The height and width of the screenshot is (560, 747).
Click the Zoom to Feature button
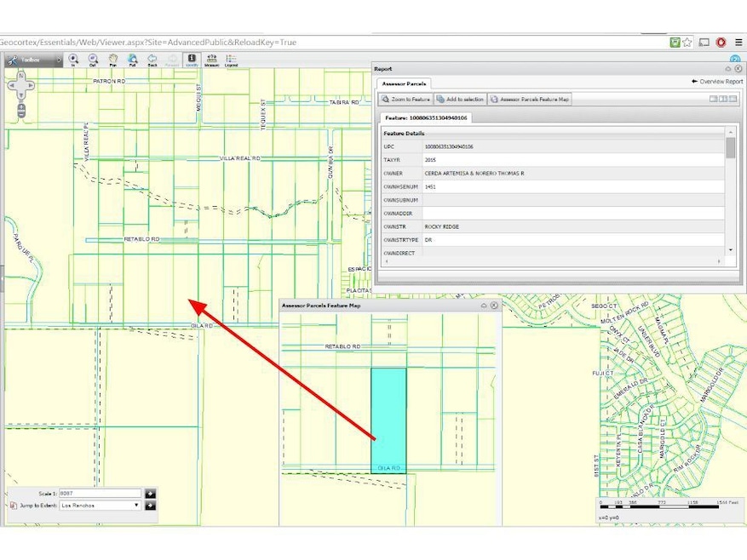(x=405, y=100)
